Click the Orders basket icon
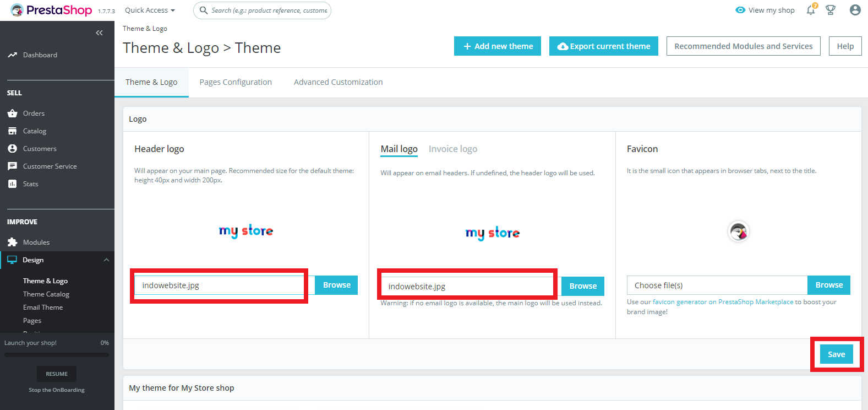 click(x=12, y=114)
